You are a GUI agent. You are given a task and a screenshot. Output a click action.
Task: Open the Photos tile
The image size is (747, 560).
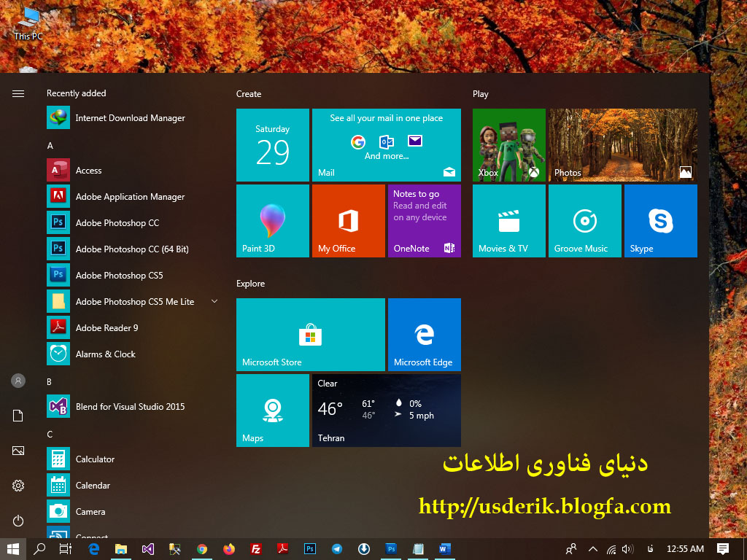click(x=623, y=145)
